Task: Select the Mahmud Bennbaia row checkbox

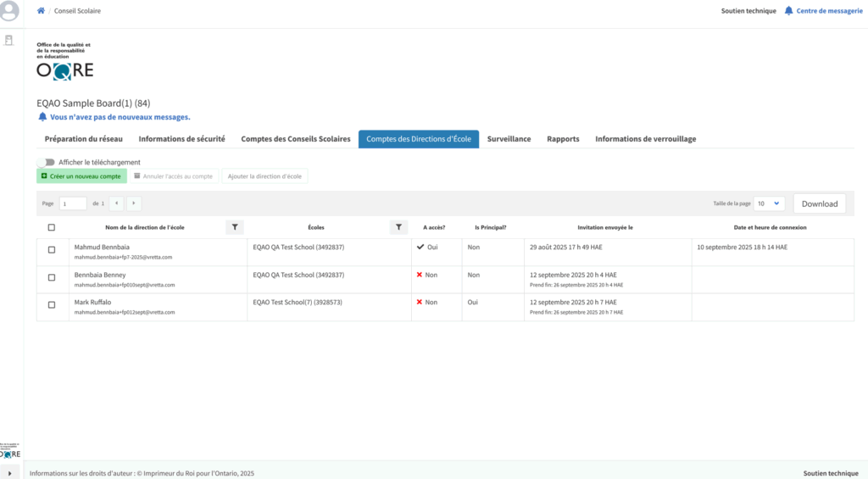Action: (52, 250)
